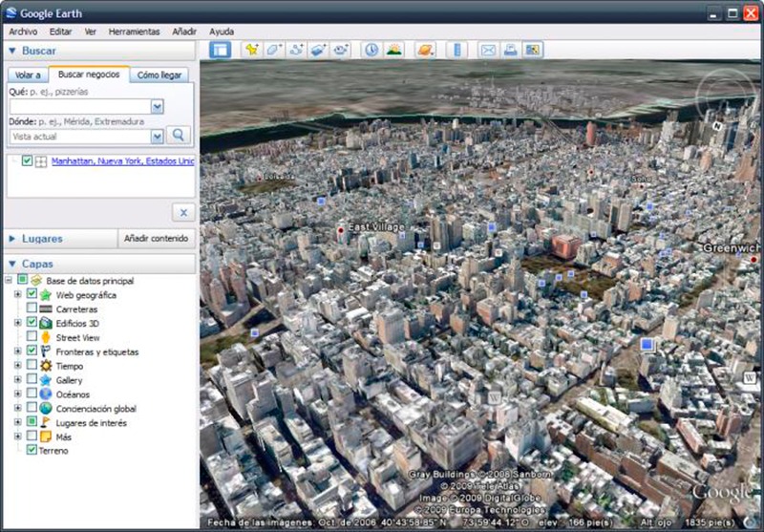Select the Street View pegman icon
Image resolution: width=764 pixels, height=532 pixels.
[x=45, y=337]
